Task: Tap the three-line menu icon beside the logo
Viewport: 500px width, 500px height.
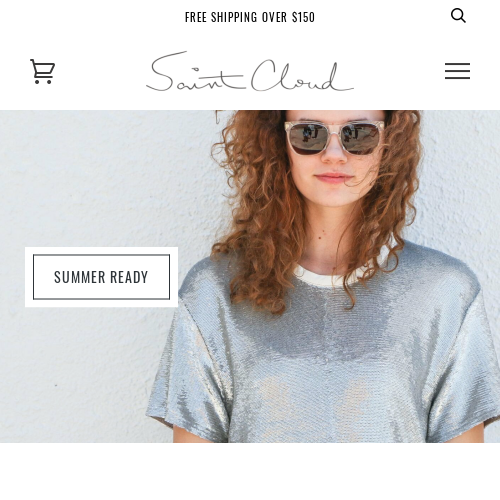Action: click(x=457, y=71)
